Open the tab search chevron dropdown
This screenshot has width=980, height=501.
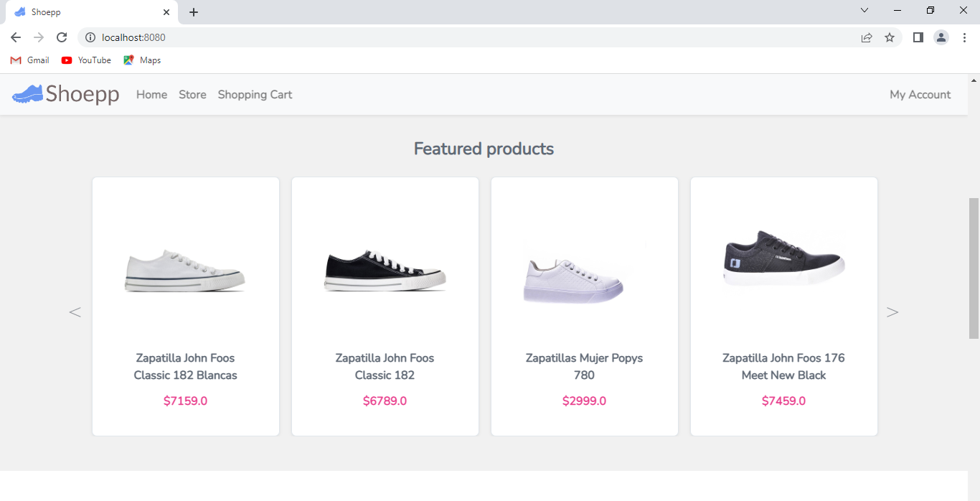click(864, 10)
